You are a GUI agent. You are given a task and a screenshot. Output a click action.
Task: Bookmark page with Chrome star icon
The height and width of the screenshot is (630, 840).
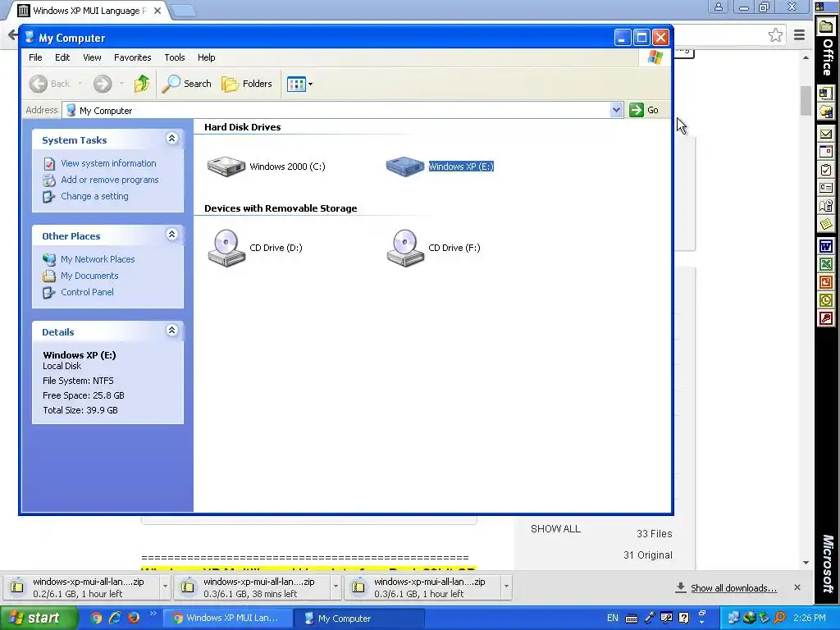tap(775, 35)
